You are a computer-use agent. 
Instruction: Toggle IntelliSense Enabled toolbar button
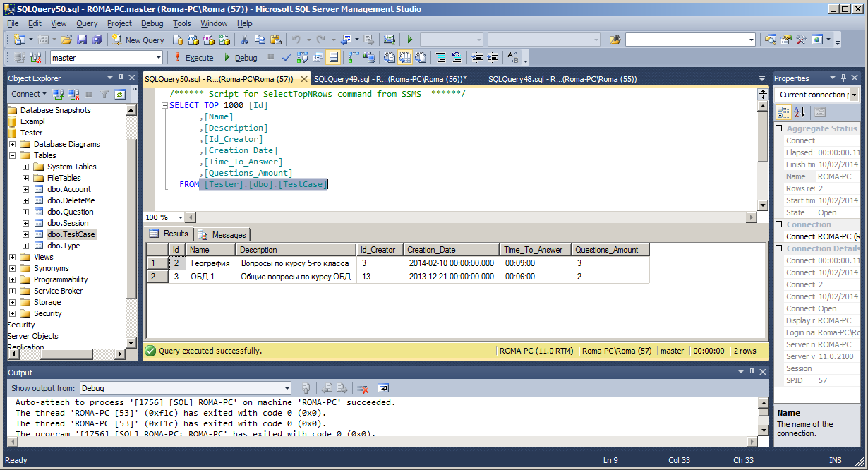(x=333, y=58)
